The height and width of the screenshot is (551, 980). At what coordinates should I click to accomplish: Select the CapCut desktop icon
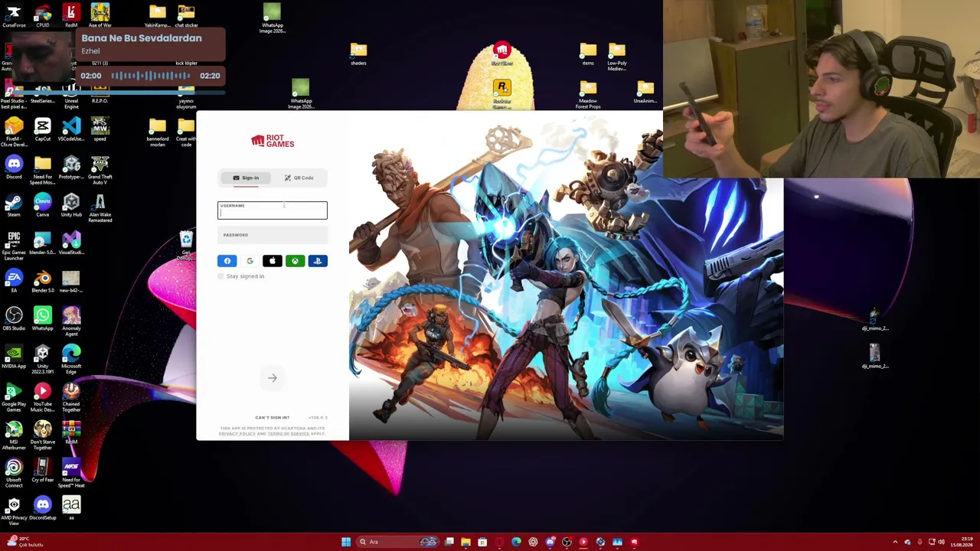click(x=43, y=129)
